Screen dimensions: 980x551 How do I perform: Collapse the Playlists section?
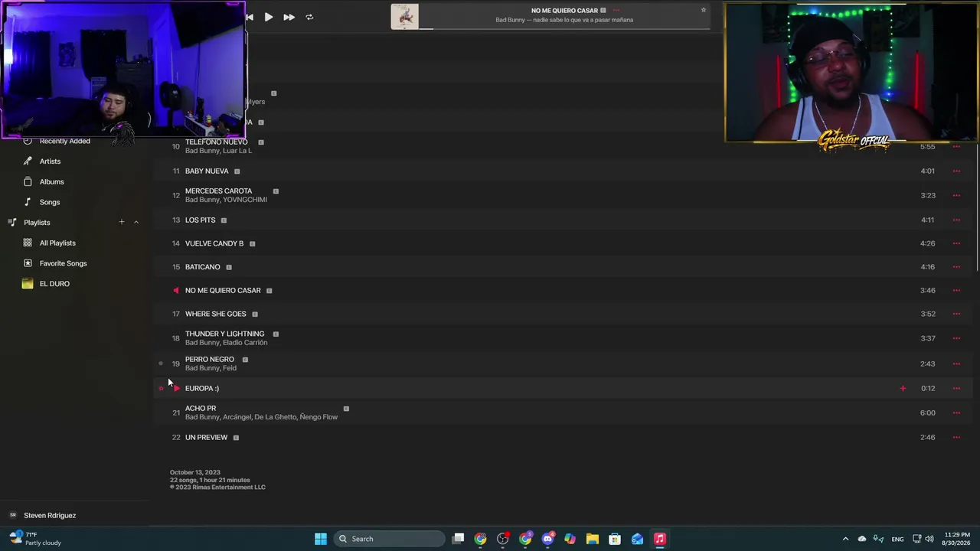136,223
